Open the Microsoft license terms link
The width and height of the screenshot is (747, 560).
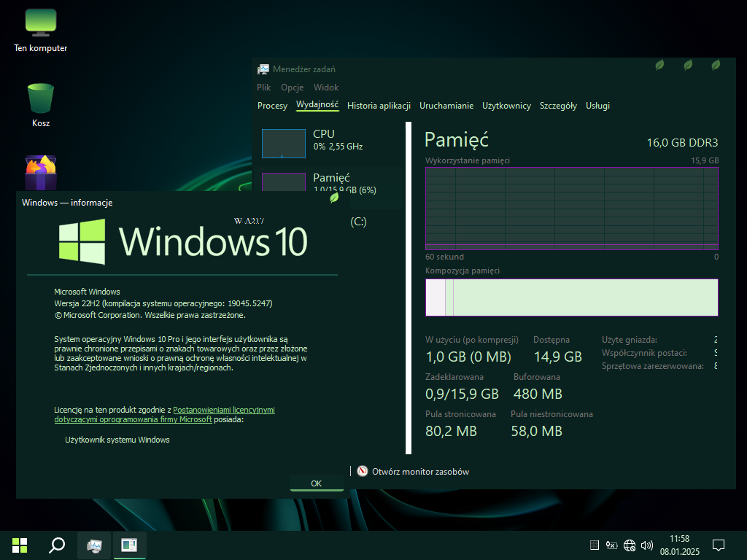(x=223, y=411)
